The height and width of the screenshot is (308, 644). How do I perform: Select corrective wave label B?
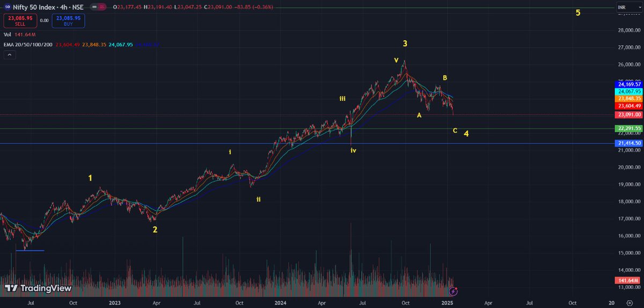(445, 78)
